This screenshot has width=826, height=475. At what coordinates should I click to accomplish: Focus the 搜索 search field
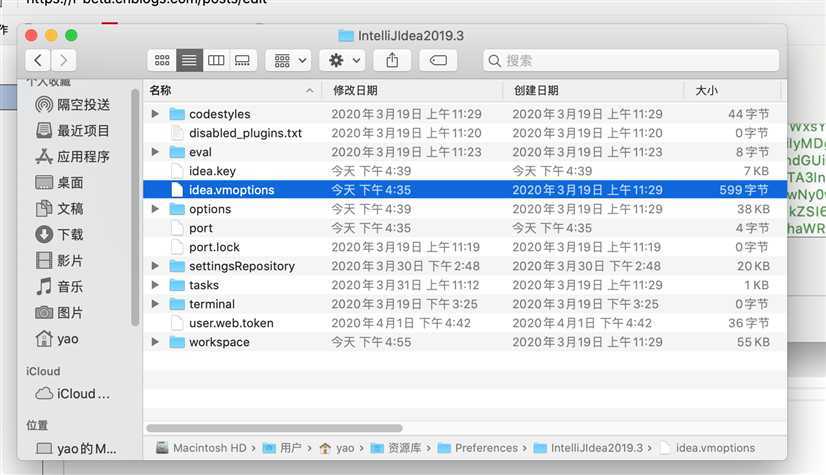631,61
